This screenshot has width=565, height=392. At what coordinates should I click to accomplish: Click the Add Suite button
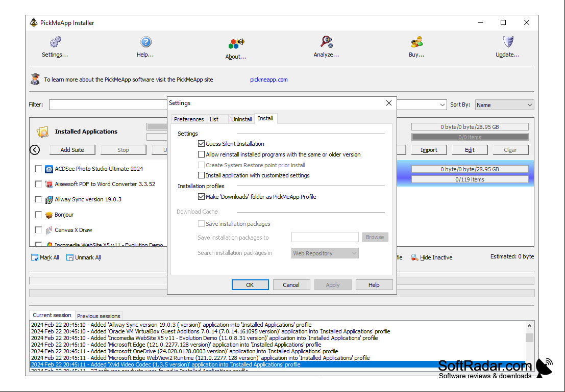click(x=72, y=150)
